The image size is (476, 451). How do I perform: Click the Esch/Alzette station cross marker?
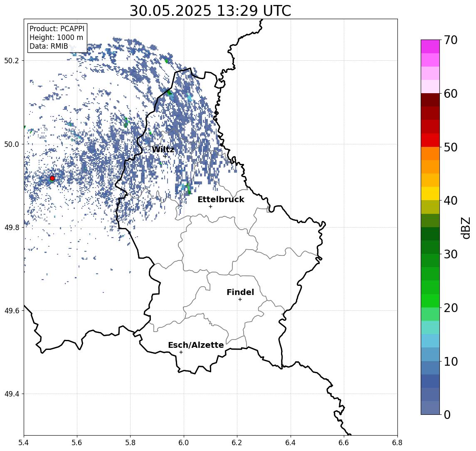point(181,352)
